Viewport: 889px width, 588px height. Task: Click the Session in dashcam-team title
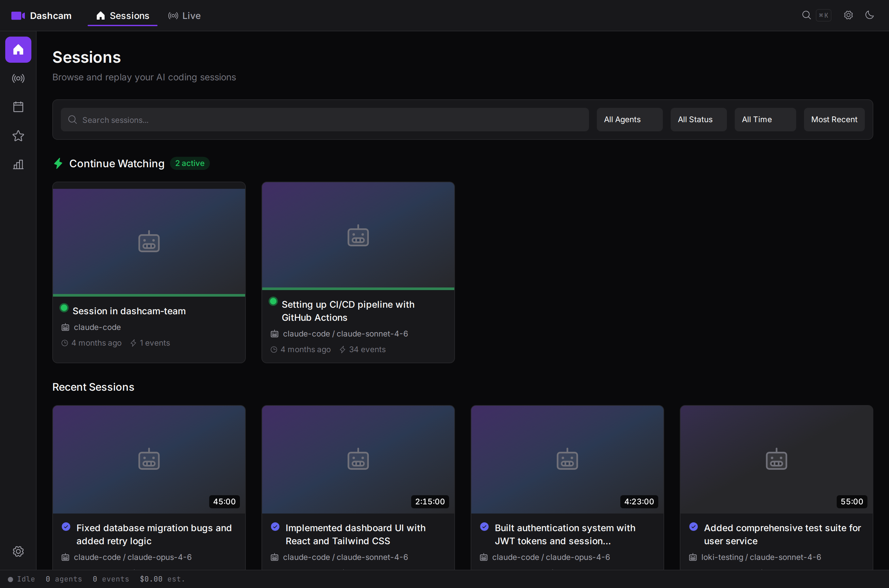pyautogui.click(x=129, y=311)
